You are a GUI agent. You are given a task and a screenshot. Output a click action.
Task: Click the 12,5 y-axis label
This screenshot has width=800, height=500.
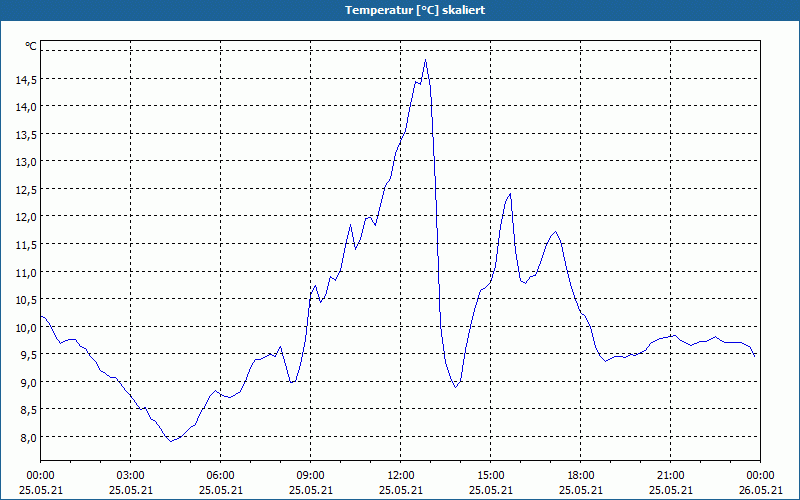(27, 190)
